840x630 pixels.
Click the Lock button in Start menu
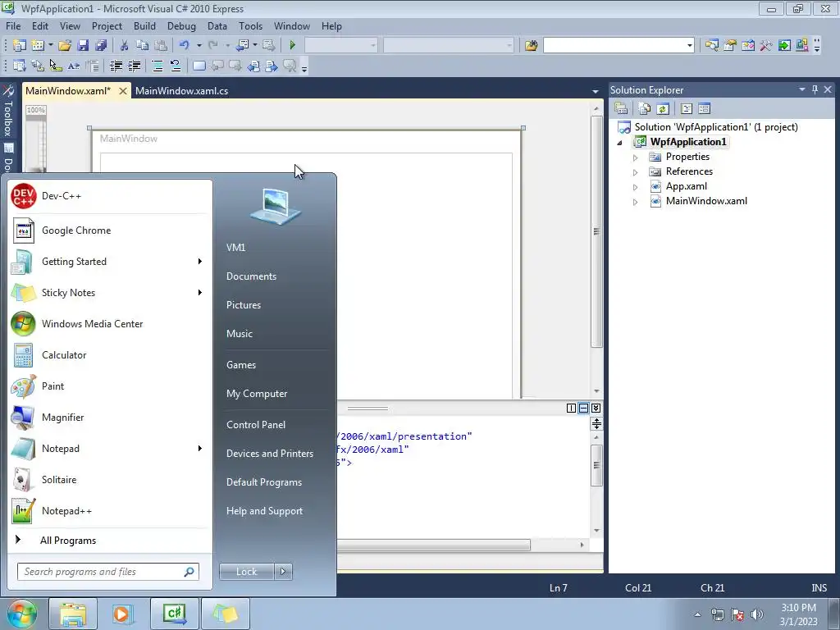246,572
